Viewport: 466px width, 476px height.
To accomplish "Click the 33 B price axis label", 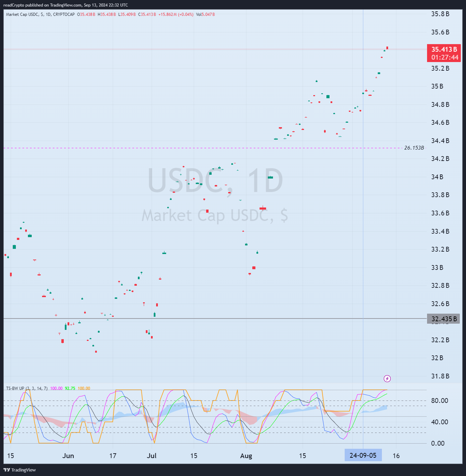I will [437, 267].
